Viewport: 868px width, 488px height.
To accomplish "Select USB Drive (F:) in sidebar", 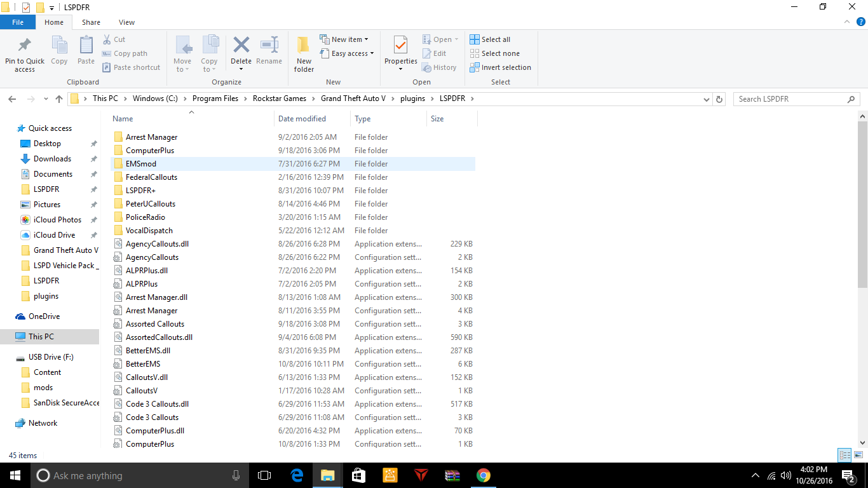I will click(51, 357).
